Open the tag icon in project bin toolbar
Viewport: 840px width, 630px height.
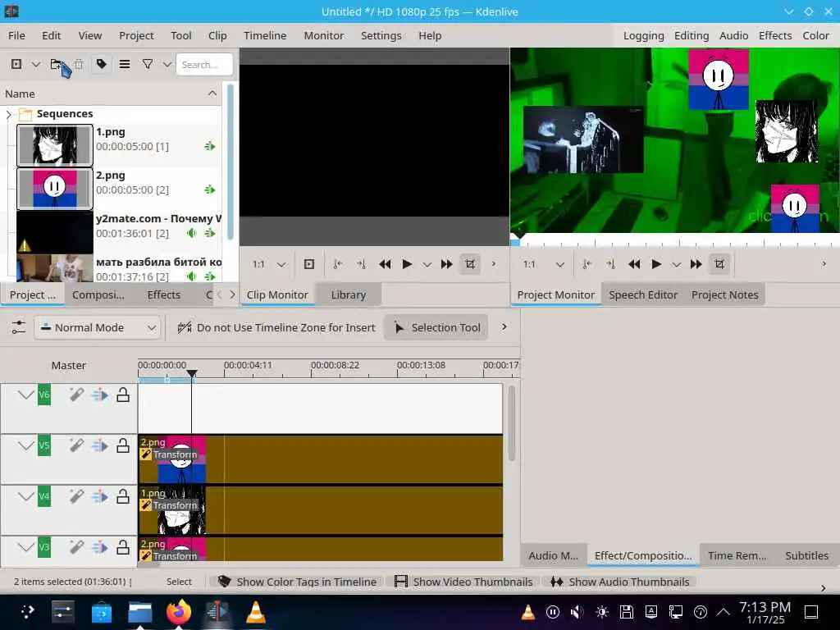(101, 64)
